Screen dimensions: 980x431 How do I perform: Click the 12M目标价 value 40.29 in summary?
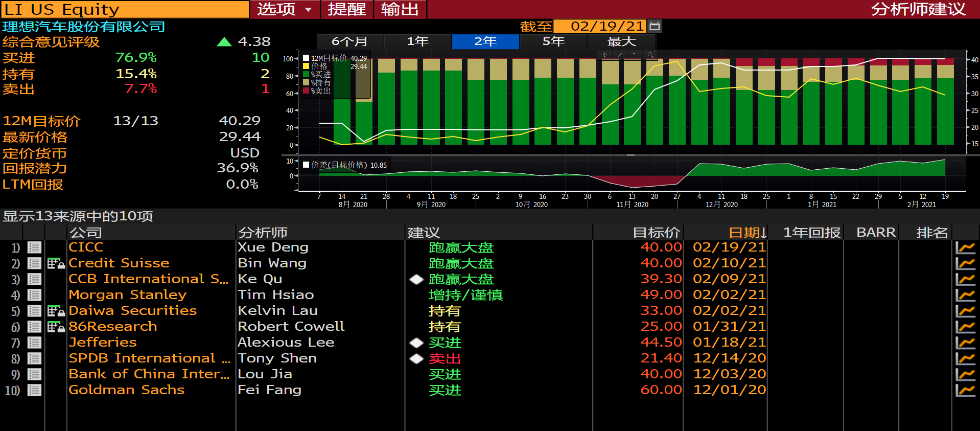coord(240,121)
